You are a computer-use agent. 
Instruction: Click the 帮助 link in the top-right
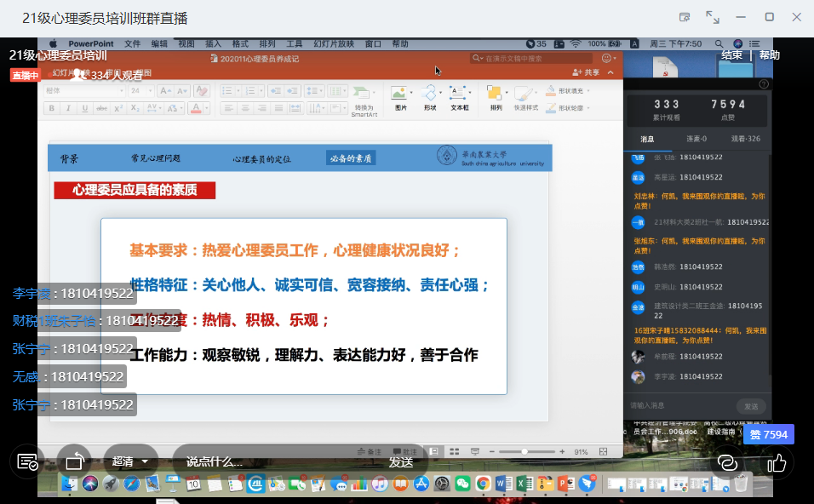pyautogui.click(x=769, y=55)
